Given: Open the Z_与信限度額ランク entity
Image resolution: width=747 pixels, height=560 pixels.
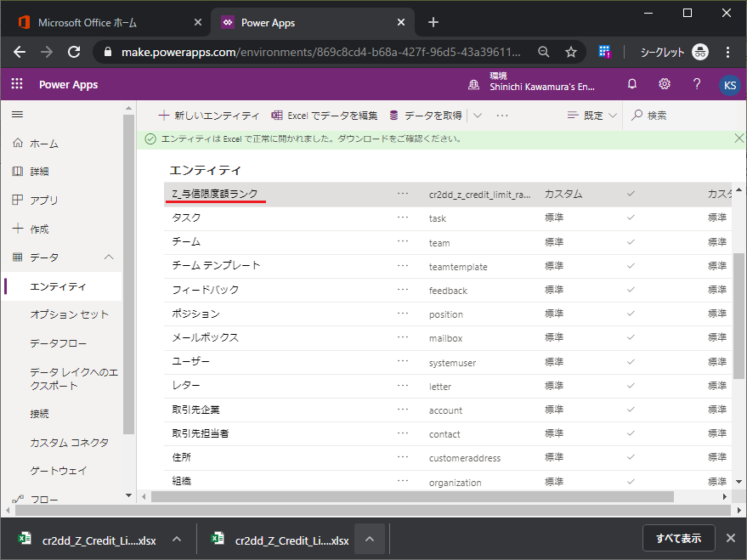Looking at the screenshot, I should (x=214, y=194).
